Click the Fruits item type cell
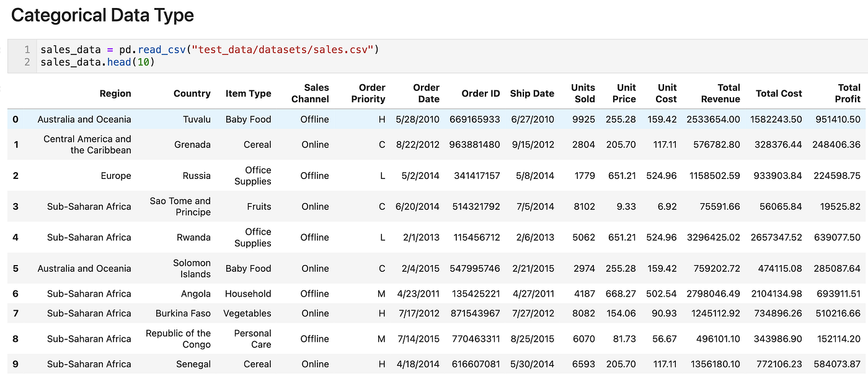The image size is (868, 374). coord(259,206)
